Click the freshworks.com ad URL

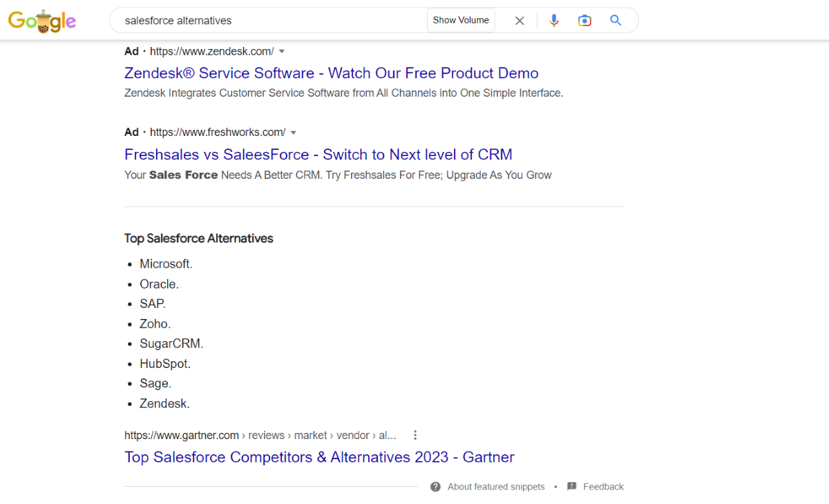pos(218,133)
